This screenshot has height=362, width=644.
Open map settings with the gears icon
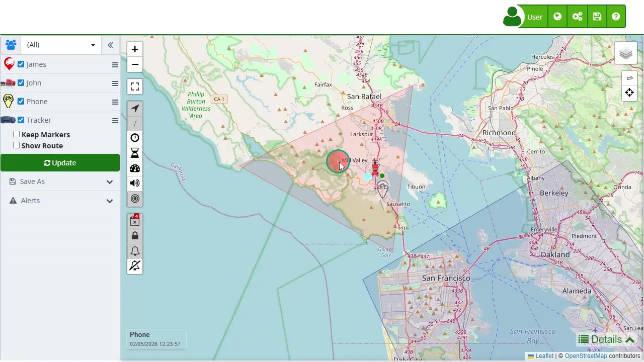577,16
